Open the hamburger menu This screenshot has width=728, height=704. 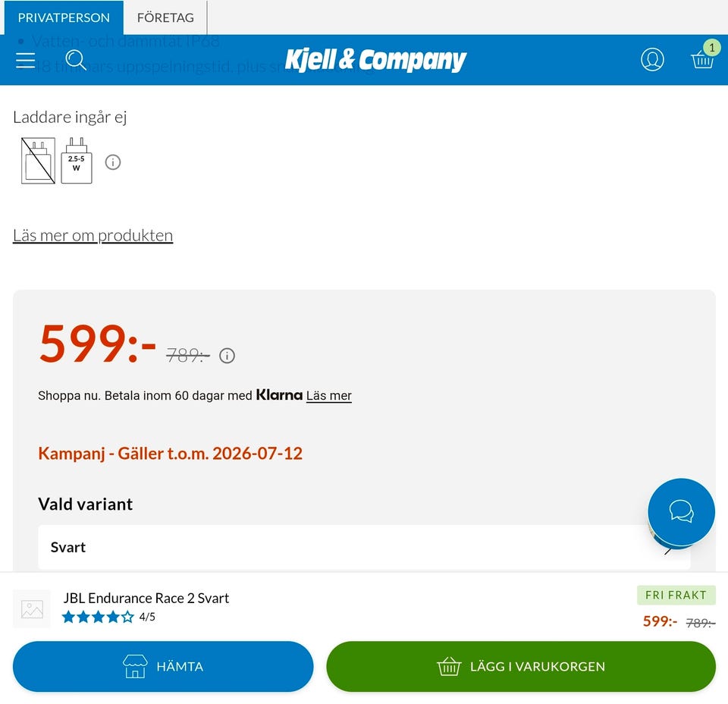pos(26,61)
